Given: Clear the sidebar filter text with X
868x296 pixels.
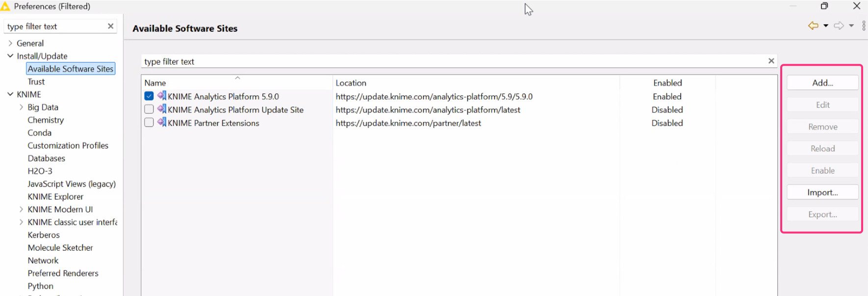Looking at the screenshot, I should (x=110, y=27).
